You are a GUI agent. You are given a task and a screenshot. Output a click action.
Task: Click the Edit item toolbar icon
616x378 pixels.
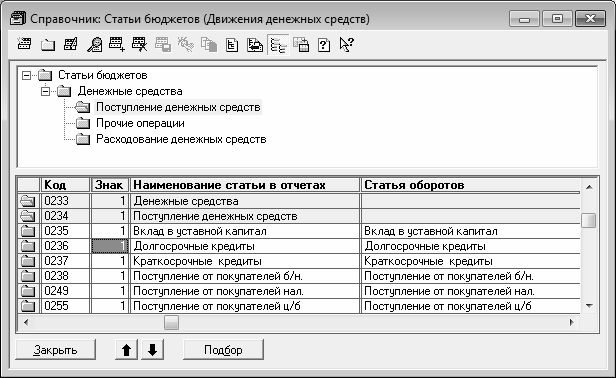pos(71,44)
